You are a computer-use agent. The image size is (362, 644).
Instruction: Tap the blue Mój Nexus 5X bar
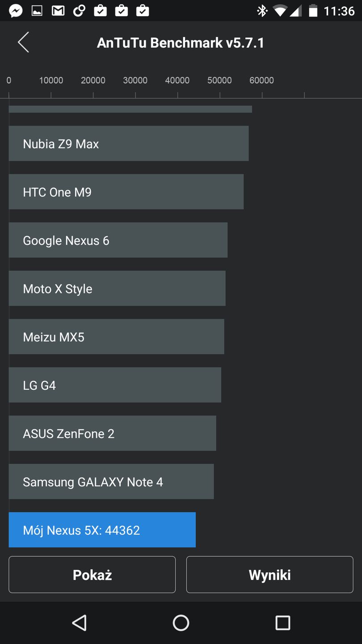pyautogui.click(x=102, y=530)
